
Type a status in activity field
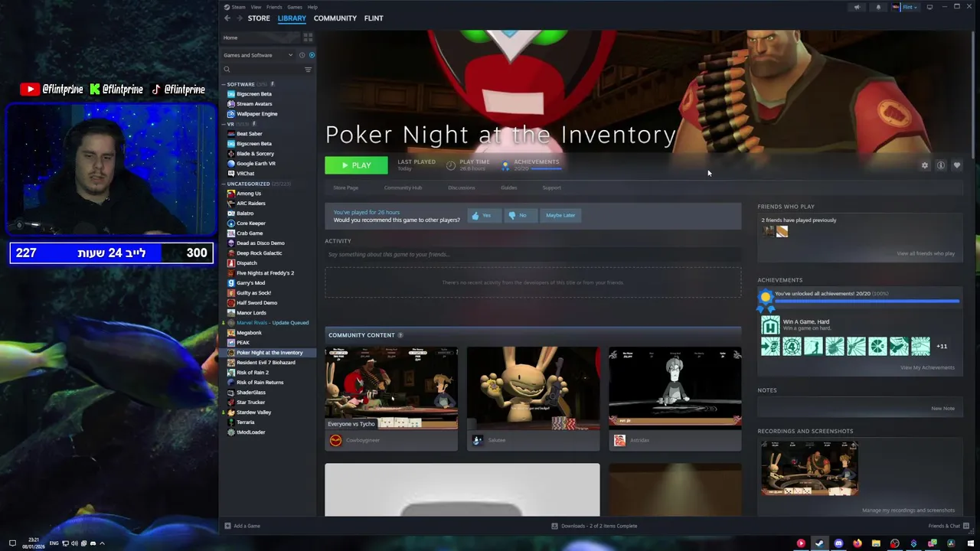[533, 254]
